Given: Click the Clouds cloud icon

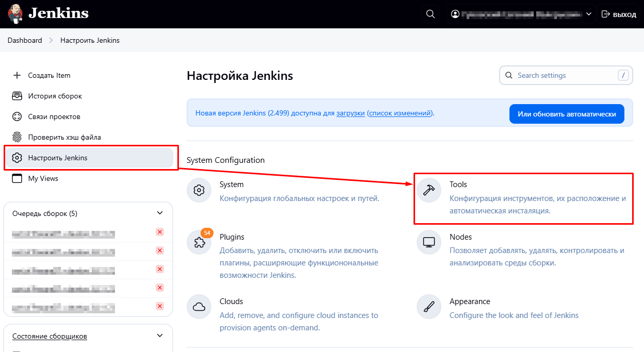Looking at the screenshot, I should coord(199,307).
